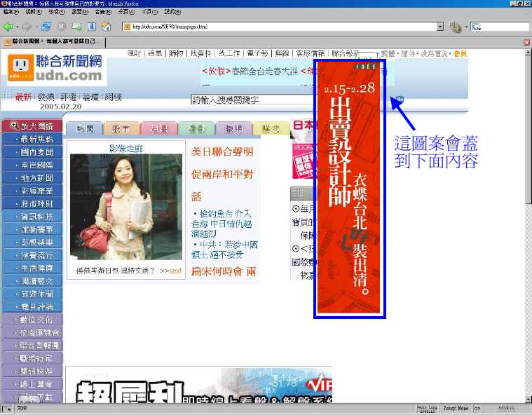Open the 檔案(F) menu
This screenshot has height=415, width=532.
pos(11,12)
